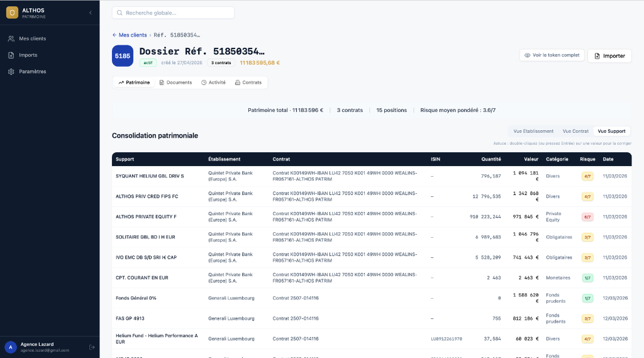Viewport: 644px width, 358px height.
Task: Sort by the Établissement column header
Action: tap(225, 159)
